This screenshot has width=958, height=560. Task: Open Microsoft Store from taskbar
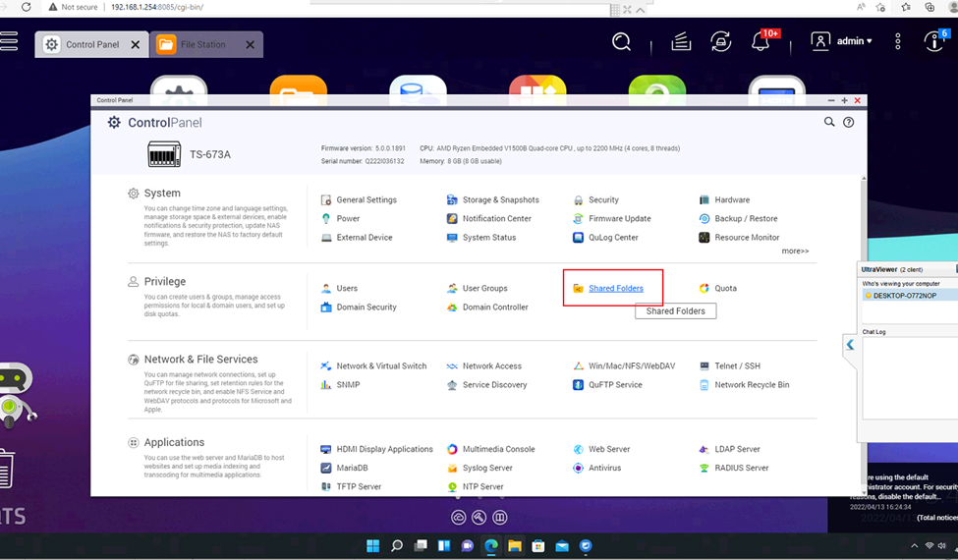pyautogui.click(x=538, y=546)
